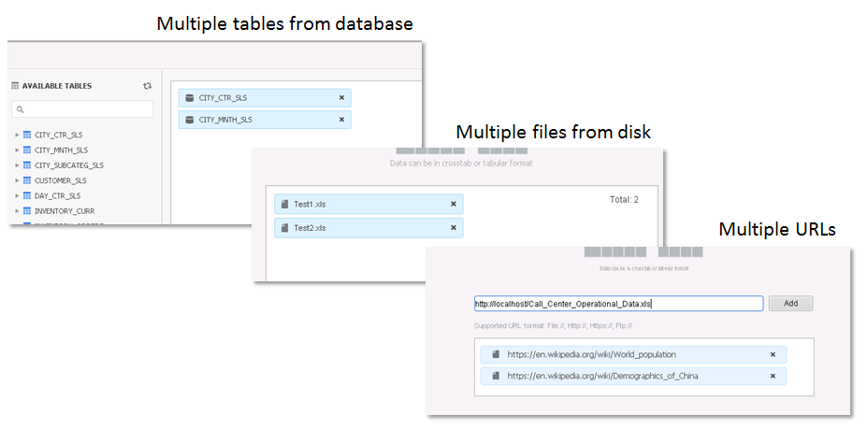Remove Test2.xls from the file list
The height and width of the screenshot is (429, 868).
click(454, 227)
